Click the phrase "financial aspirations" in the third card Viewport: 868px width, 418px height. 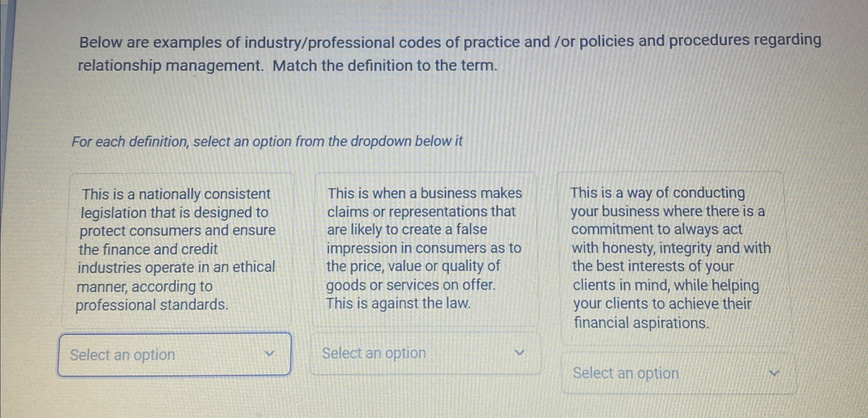click(x=641, y=322)
